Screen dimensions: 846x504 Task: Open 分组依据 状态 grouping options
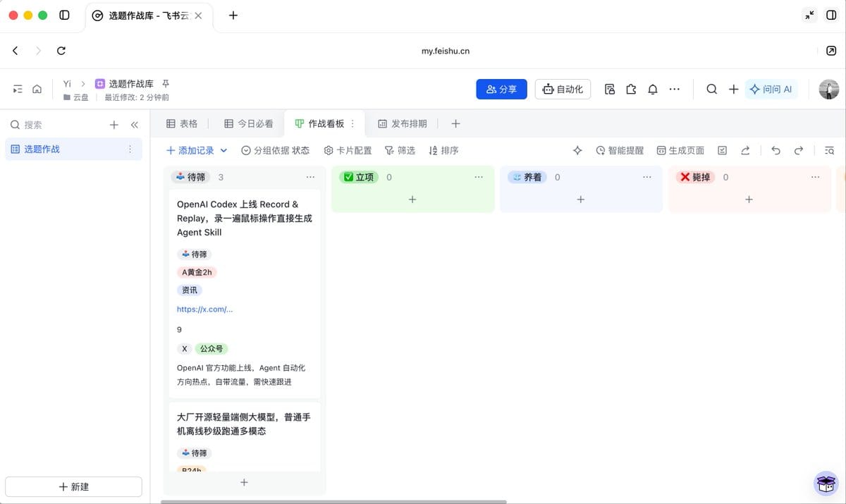pyautogui.click(x=275, y=150)
